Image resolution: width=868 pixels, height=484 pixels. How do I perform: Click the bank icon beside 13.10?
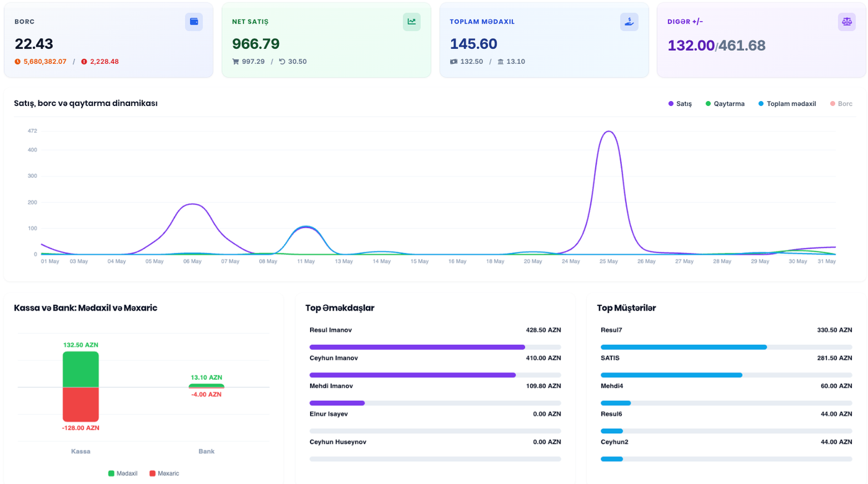[500, 61]
